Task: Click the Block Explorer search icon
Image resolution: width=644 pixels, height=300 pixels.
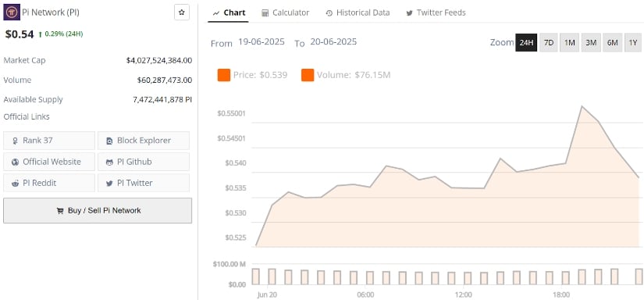Action: point(109,141)
